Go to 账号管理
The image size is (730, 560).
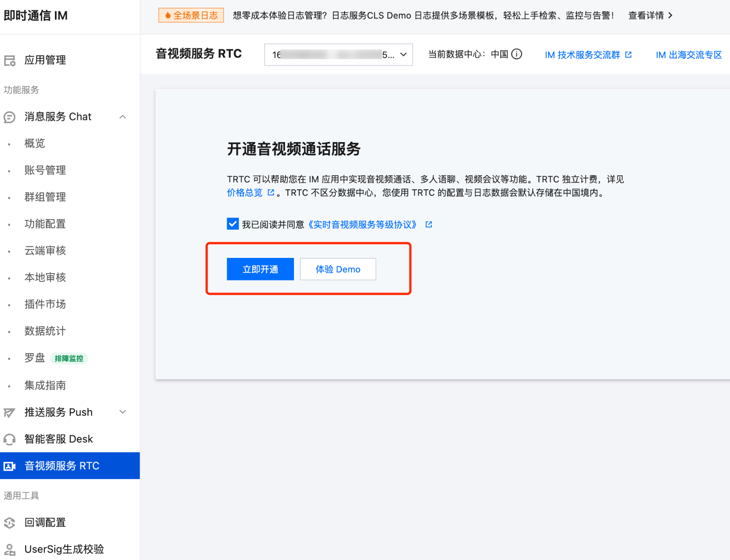[x=45, y=170]
